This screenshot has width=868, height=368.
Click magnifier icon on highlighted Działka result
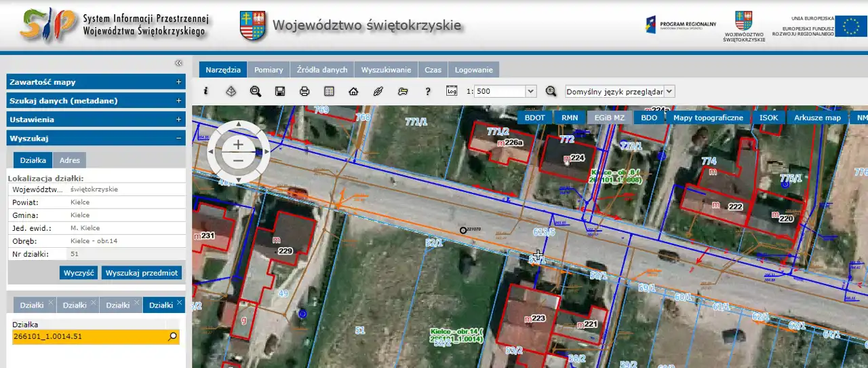coord(172,336)
